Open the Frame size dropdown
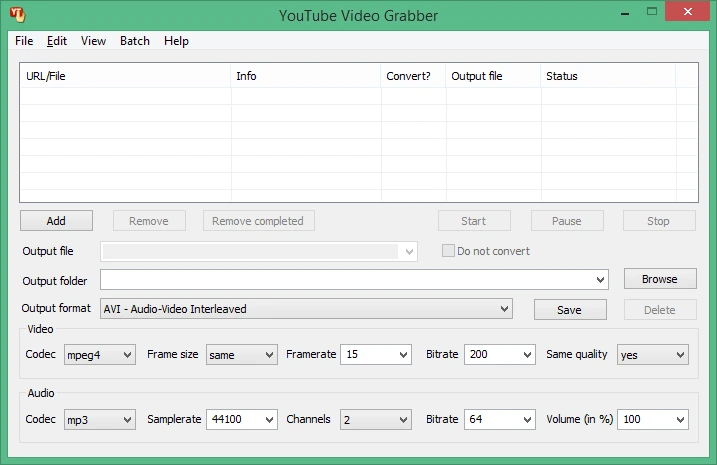 pyautogui.click(x=241, y=355)
